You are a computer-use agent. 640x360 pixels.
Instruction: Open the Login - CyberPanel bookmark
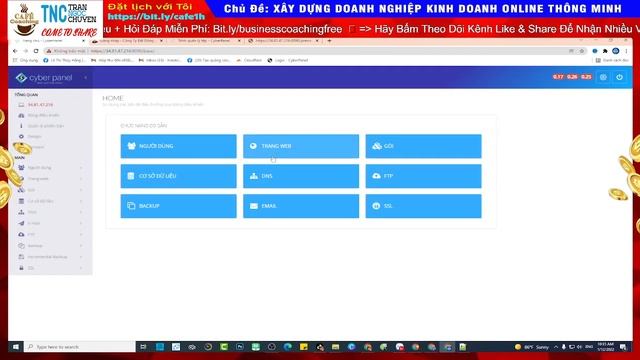288,60
